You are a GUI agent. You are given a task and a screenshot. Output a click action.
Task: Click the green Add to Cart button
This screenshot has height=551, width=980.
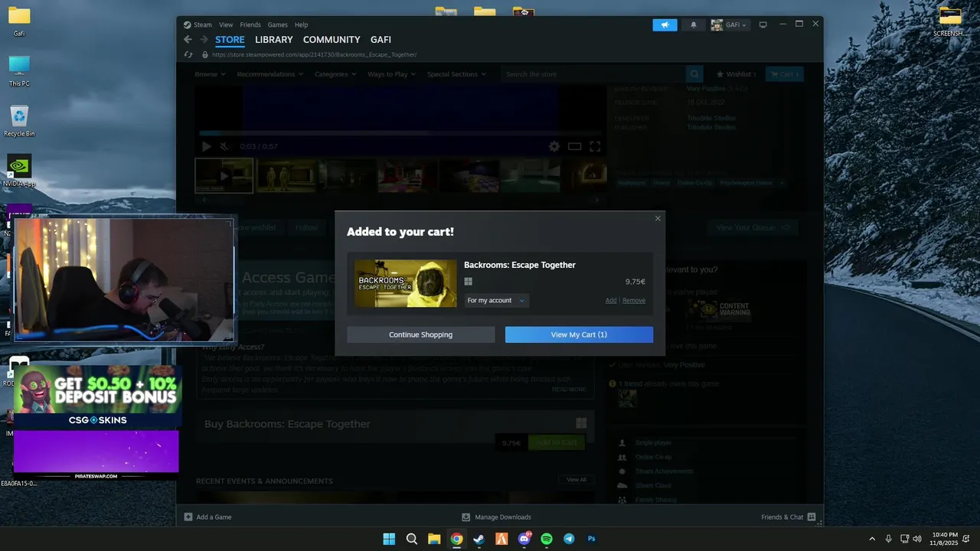557,442
